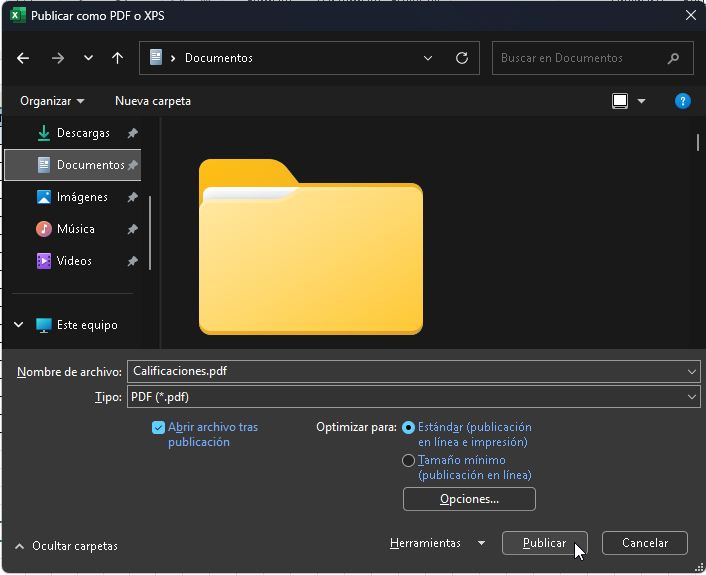The image size is (706, 575).
Task: Open the view options dropdown arrow
Action: coord(641,101)
